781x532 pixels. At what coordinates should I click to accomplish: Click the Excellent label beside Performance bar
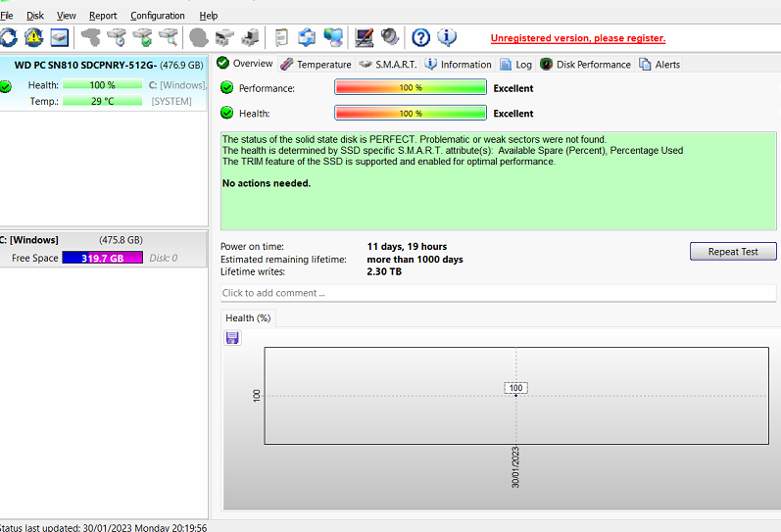513,88
